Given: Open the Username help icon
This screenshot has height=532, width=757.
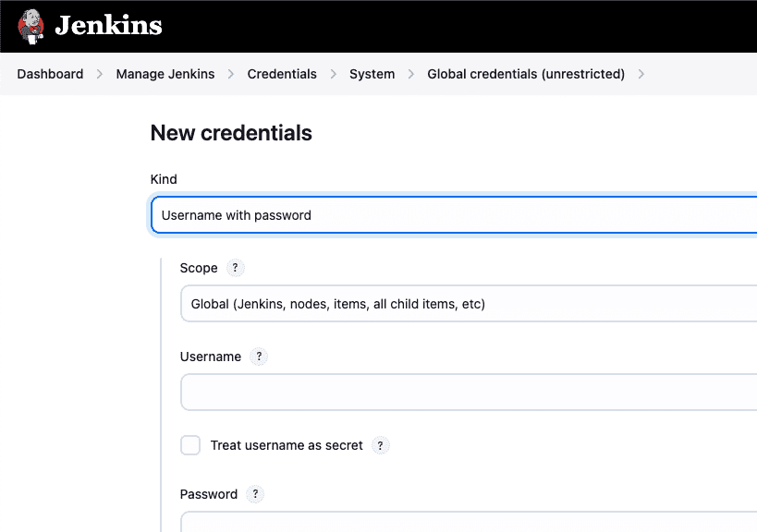Looking at the screenshot, I should (258, 357).
